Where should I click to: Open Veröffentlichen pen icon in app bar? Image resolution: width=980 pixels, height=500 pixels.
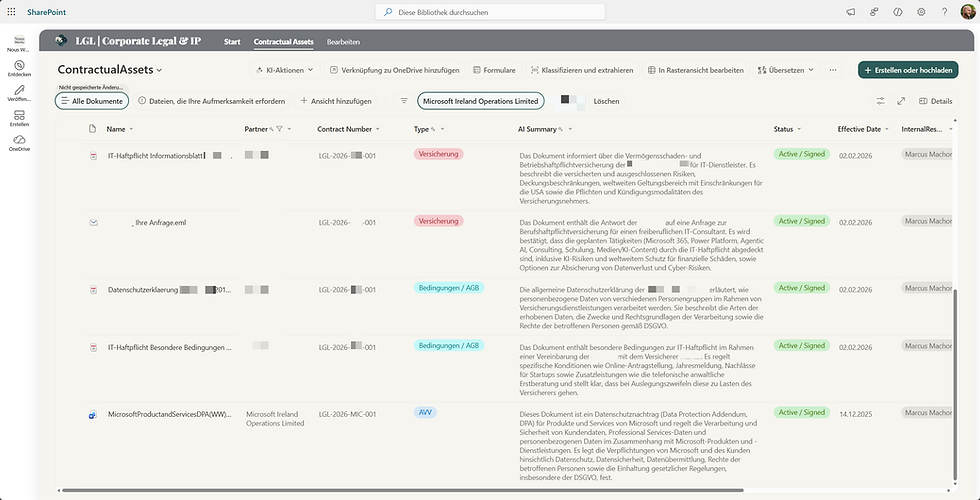coord(19,93)
